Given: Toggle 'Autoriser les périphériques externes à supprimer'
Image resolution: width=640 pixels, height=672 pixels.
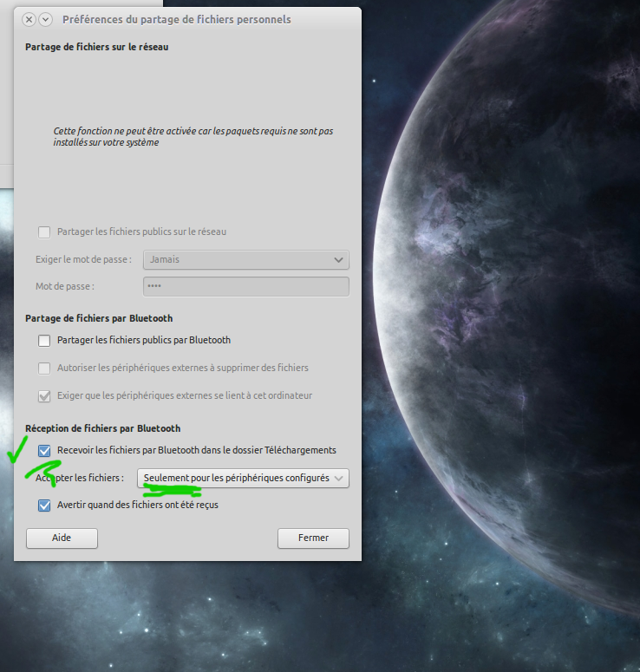Looking at the screenshot, I should pyautogui.click(x=44, y=369).
